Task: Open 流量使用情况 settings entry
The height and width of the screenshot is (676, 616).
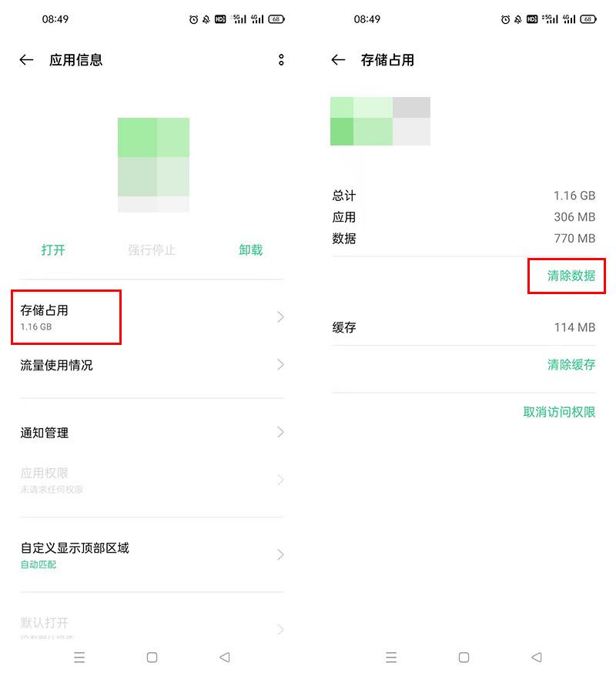Action: click(x=56, y=365)
